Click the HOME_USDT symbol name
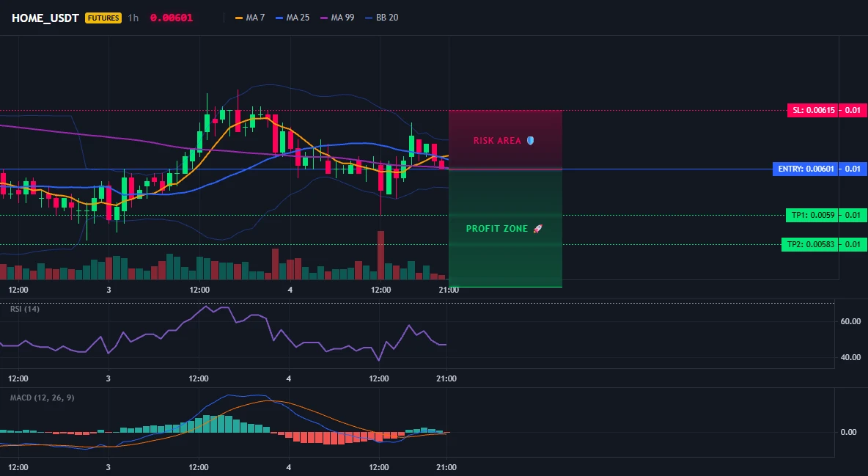Screen dimensions: 868x476 tap(45, 18)
